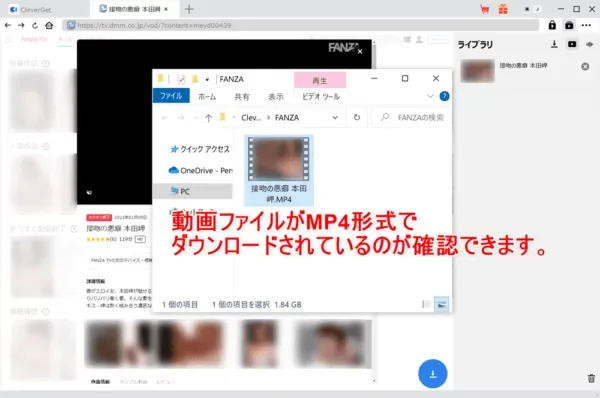Select OneDrive in navigation pane
Image resolution: width=600 pixels, height=398 pixels.
[201, 170]
